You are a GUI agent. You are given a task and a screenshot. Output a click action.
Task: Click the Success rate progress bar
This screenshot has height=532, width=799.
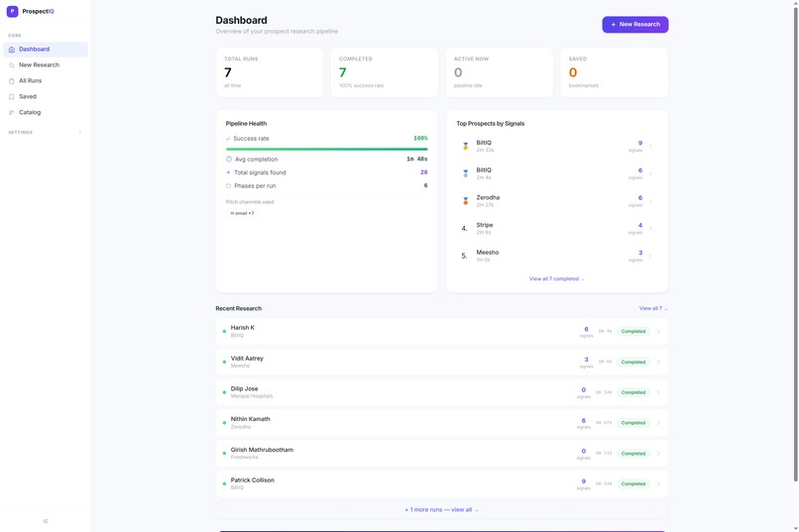tap(326, 150)
